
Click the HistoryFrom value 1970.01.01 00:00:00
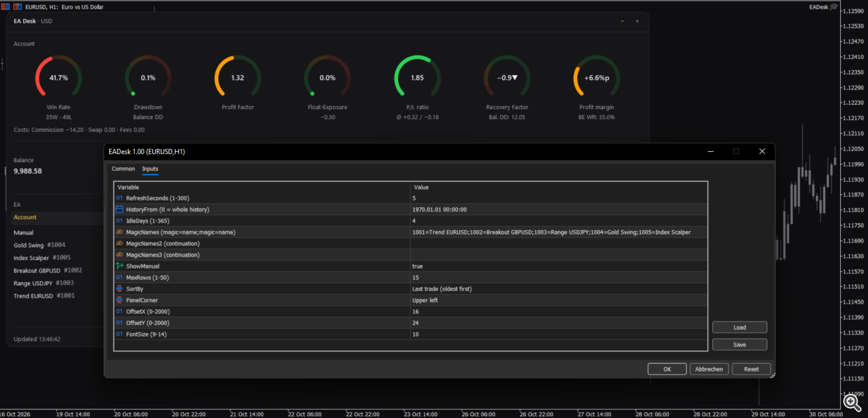point(558,210)
